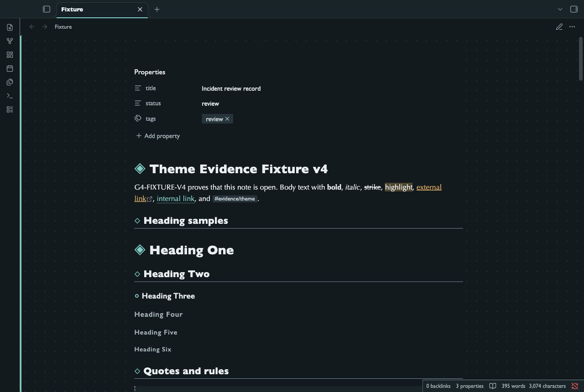Screen dimensions: 584x392
Task: Toggle the left sidebar panel icon
Action: pos(47,9)
